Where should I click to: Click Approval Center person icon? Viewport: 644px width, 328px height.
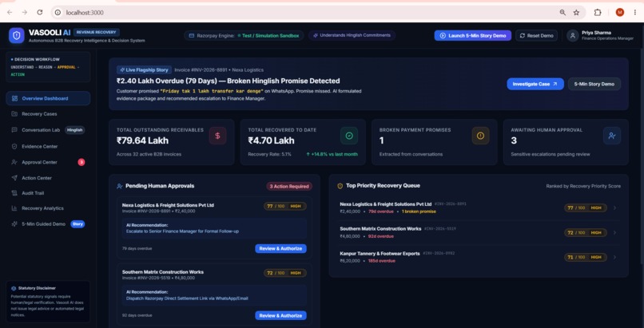click(x=14, y=162)
